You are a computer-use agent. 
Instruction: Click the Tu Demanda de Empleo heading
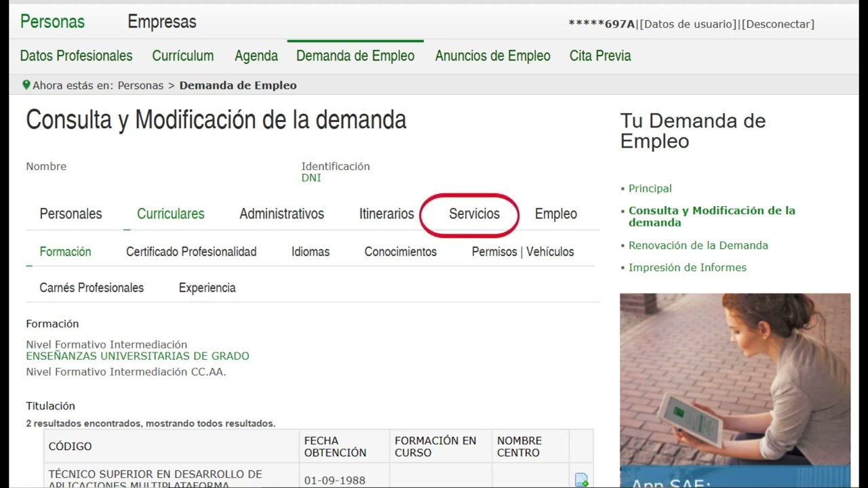[x=693, y=131]
